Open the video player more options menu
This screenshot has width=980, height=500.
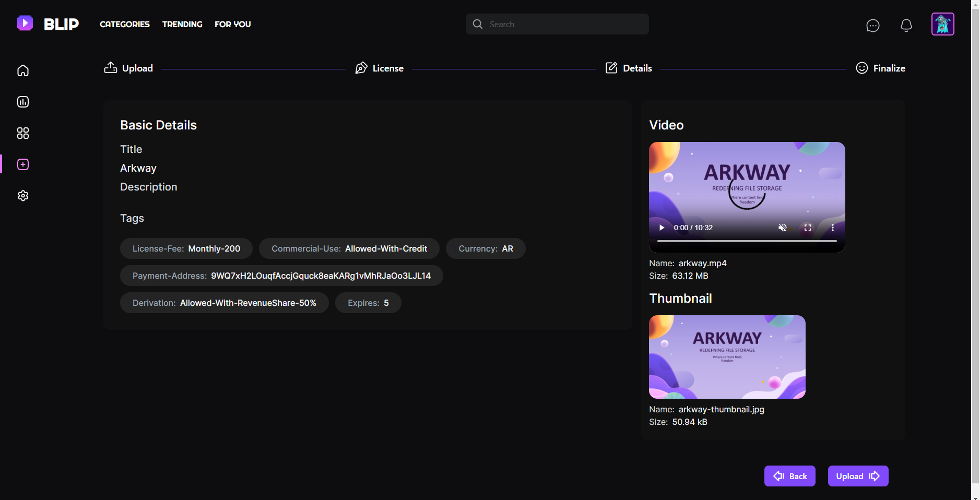[x=833, y=228]
